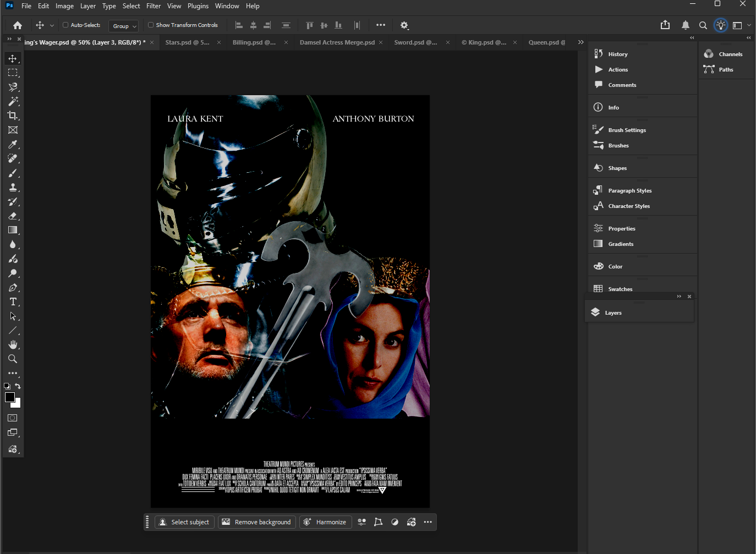Screen dimensions: 756x554
Task: Click the Remove background button
Action: tap(256, 522)
